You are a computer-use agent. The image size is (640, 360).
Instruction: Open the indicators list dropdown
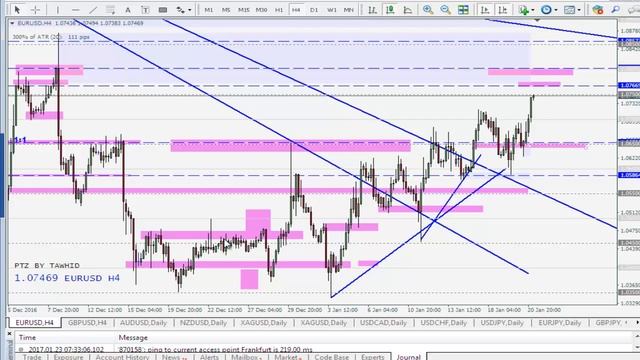pyautogui.click(x=526, y=9)
